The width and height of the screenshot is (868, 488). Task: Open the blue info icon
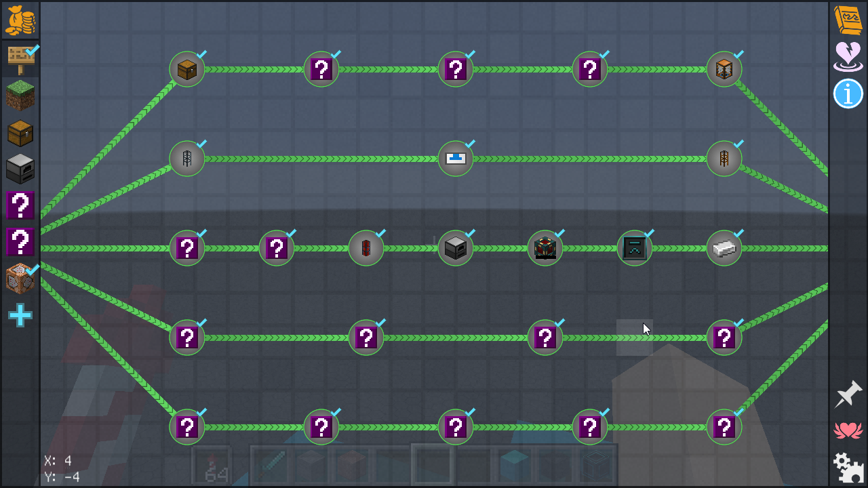tap(848, 94)
